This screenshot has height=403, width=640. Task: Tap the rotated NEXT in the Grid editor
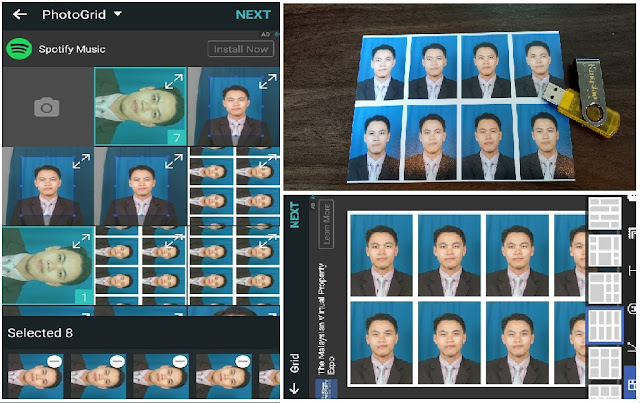294,215
